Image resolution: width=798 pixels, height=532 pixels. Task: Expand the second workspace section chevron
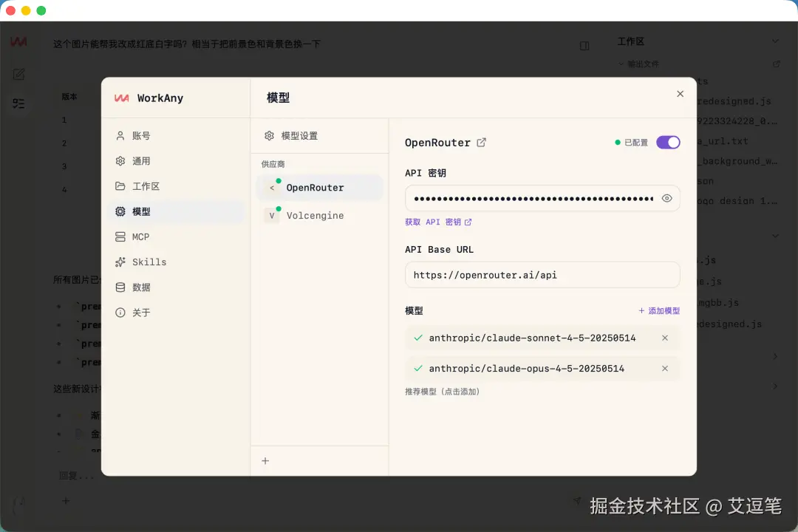775,236
